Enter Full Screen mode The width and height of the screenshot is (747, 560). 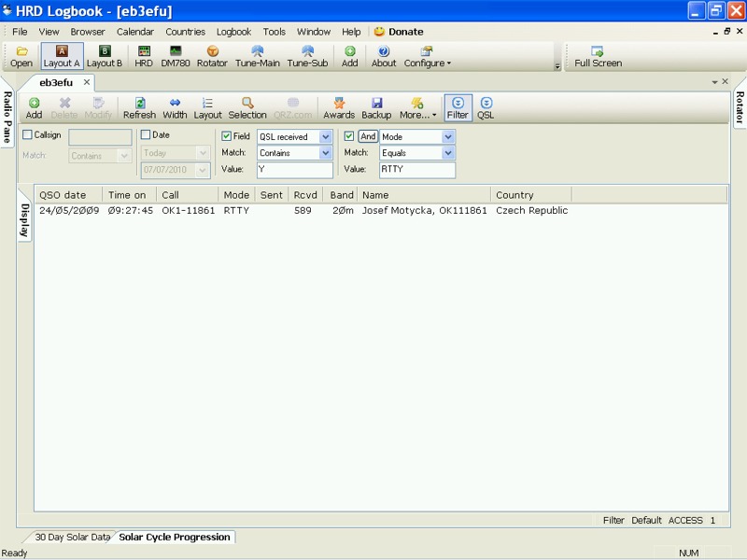[598, 56]
